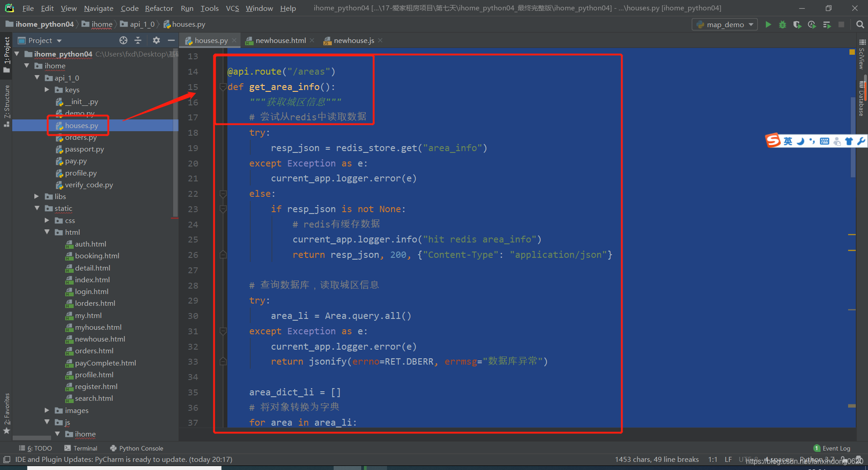Screen dimensions: 868x470
Task: Collapse the api_1_0 folder
Action: pos(37,78)
